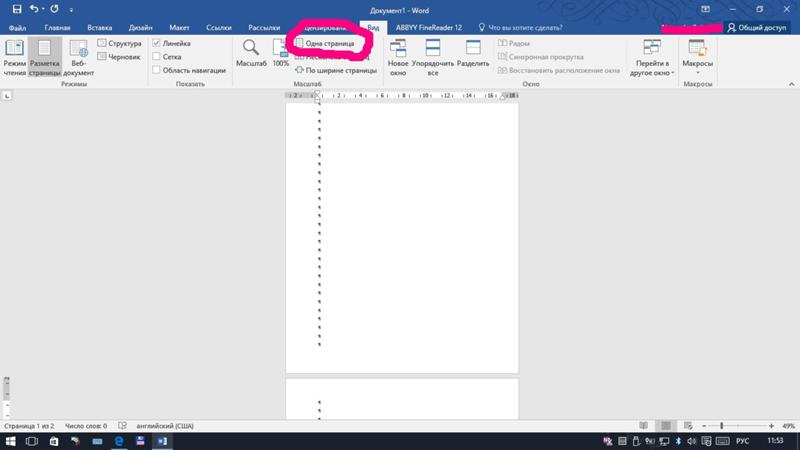Open the Windows Start menu
This screenshot has width=800, height=450.
click(x=10, y=441)
